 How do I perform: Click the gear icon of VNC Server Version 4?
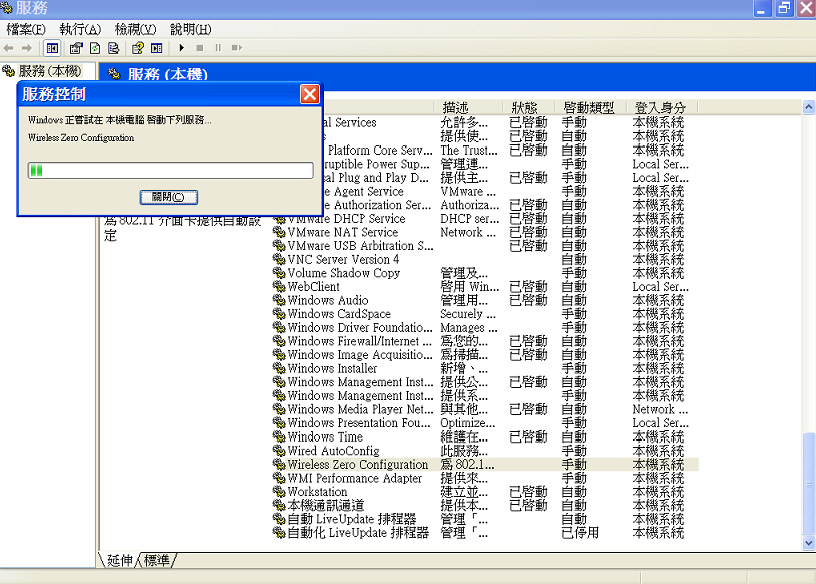pyautogui.click(x=279, y=259)
